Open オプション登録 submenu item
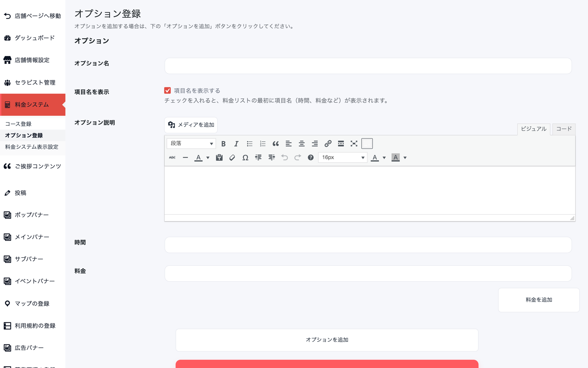 point(24,135)
